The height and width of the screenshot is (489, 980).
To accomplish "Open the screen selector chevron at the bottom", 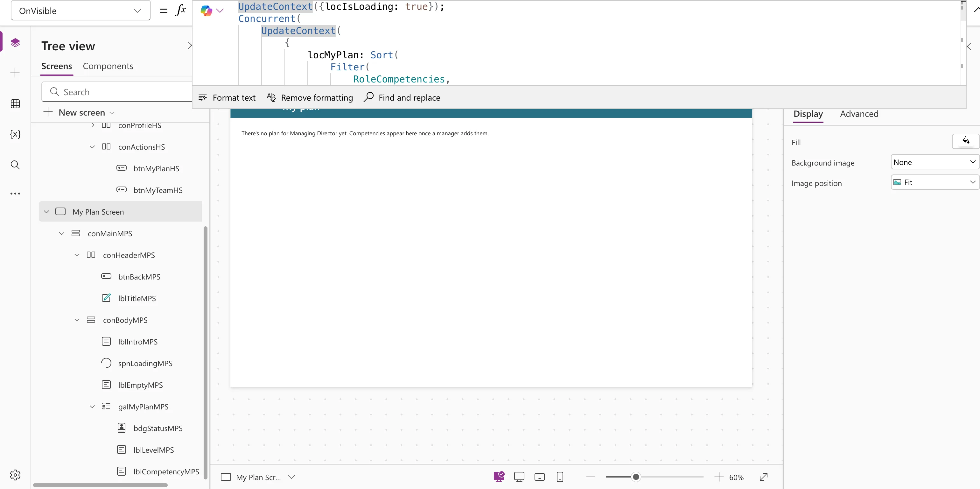I will (x=291, y=477).
